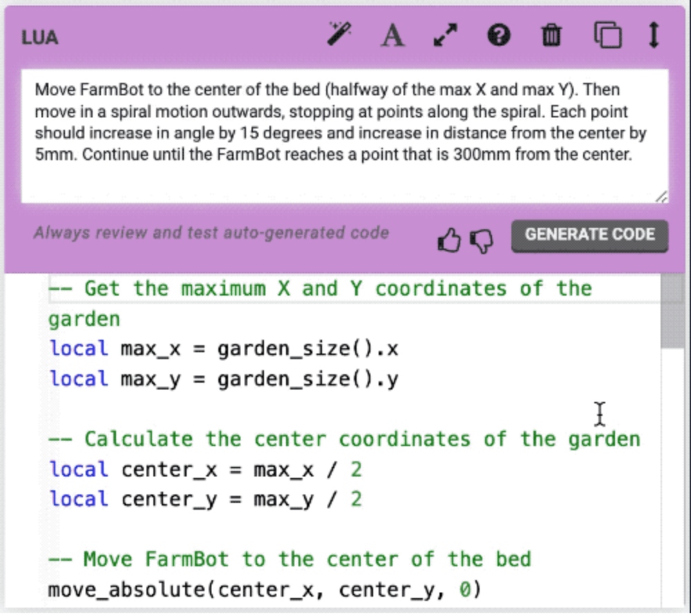Click the 'move_absolute(center_x, center_y, 0)' line

[x=265, y=590]
